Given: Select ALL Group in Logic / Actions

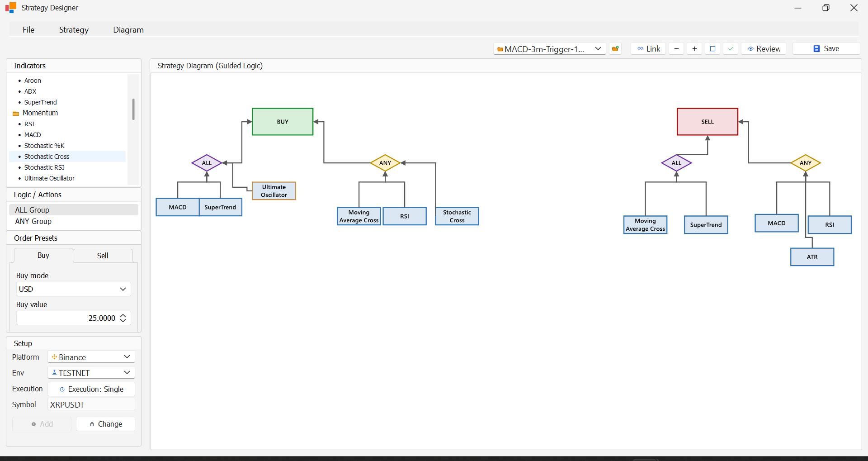Looking at the screenshot, I should (x=74, y=210).
